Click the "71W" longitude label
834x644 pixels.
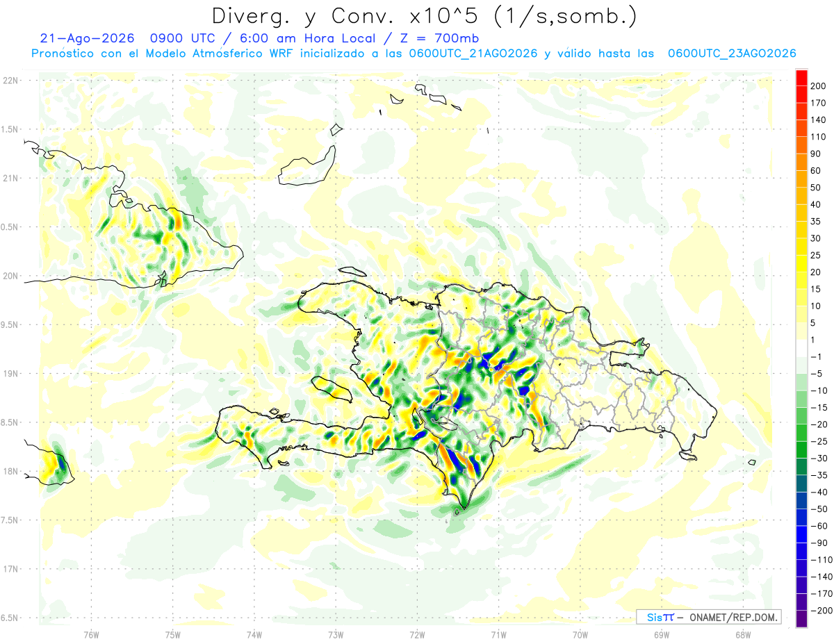498,634
